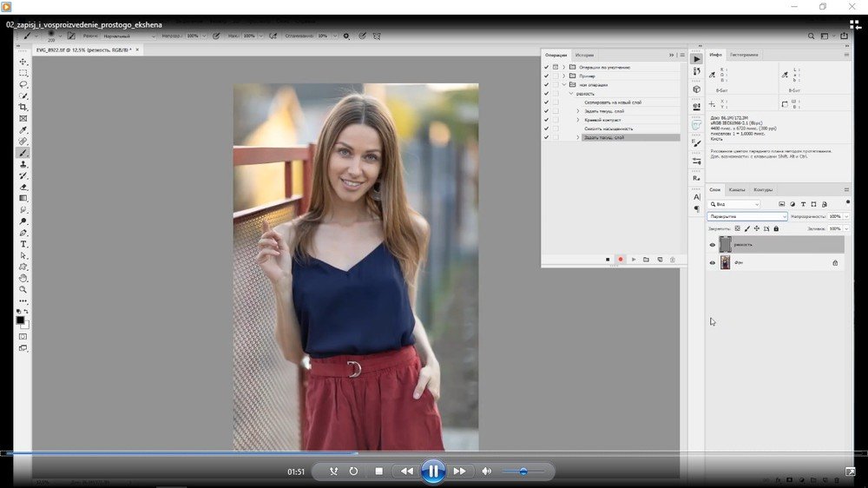Hide the top layer using its eye icon

713,245
